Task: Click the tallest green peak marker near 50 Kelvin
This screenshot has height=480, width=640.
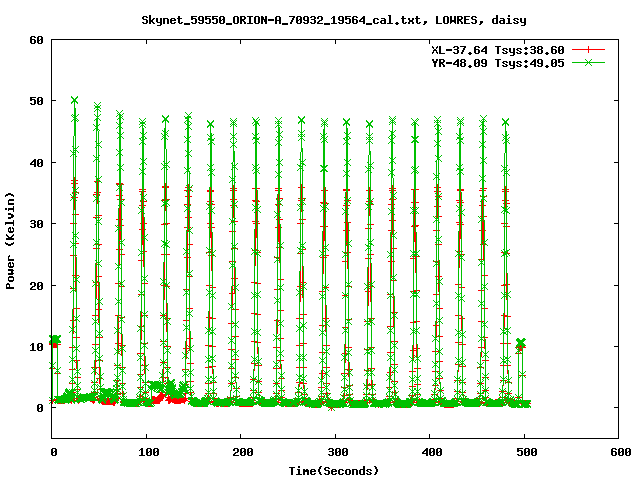Action: coord(74,100)
